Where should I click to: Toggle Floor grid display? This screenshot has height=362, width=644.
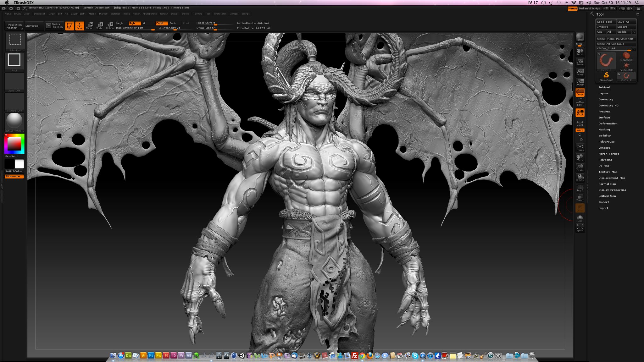580,102
